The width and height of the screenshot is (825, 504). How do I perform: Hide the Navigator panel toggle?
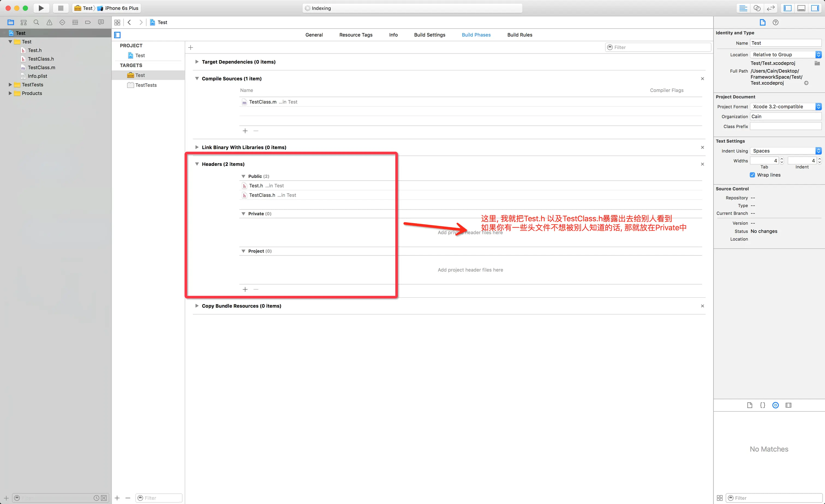(x=788, y=8)
